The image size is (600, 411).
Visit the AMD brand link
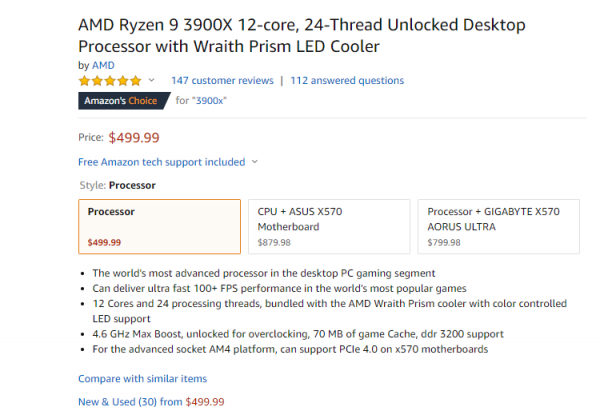(x=102, y=65)
